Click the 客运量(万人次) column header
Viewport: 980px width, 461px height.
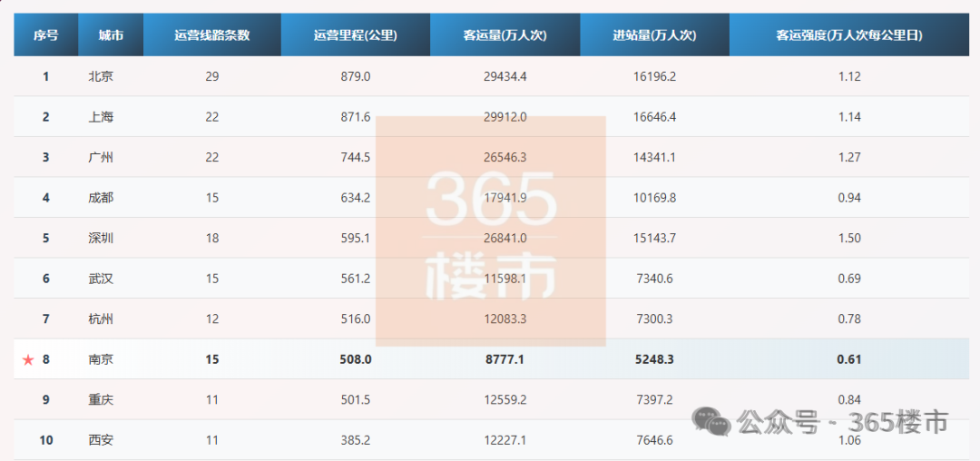[505, 35]
